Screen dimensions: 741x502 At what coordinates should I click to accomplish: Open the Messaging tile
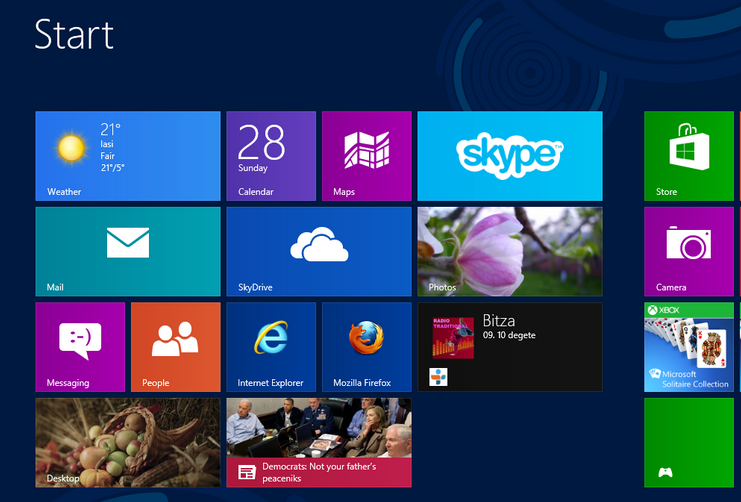click(80, 347)
